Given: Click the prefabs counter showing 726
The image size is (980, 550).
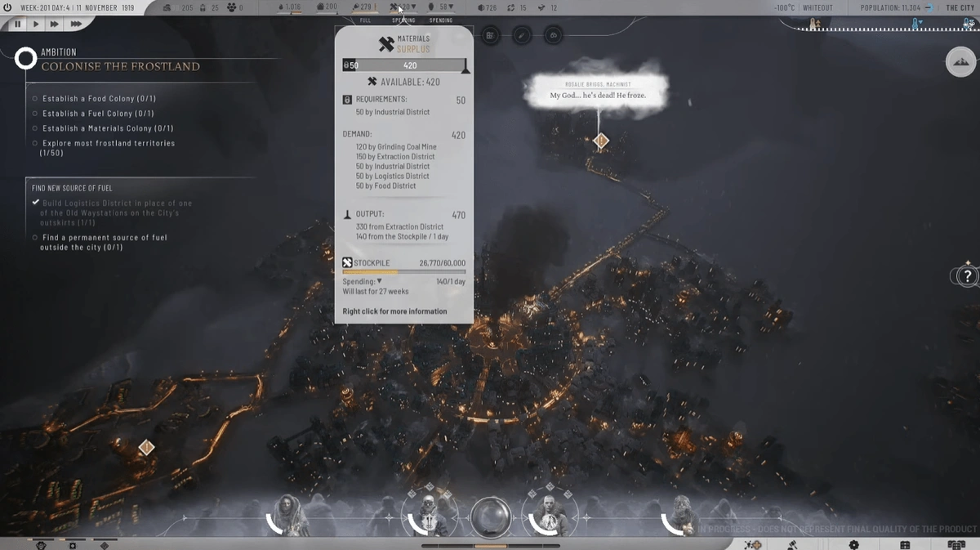Looking at the screenshot, I should click(488, 7).
